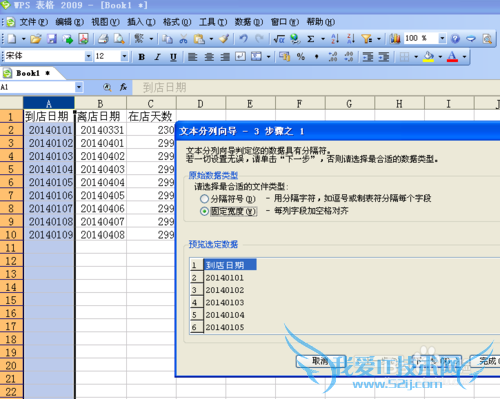Select preview row 20140103 in the wizard
This screenshot has width=500, height=399.
coord(225,303)
